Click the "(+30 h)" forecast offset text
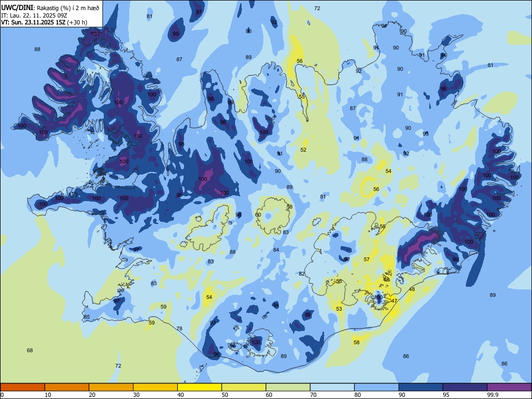532x399 pixels. coord(77,22)
